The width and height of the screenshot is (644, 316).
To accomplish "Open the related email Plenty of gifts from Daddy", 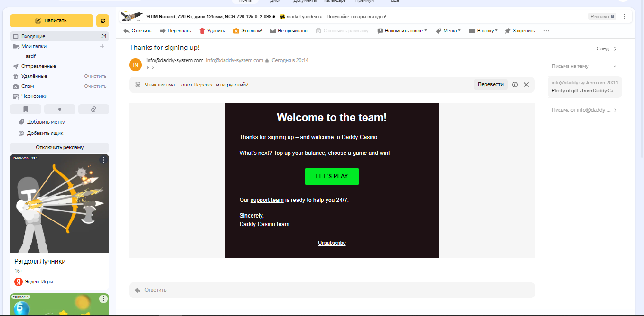I will 585,86.
